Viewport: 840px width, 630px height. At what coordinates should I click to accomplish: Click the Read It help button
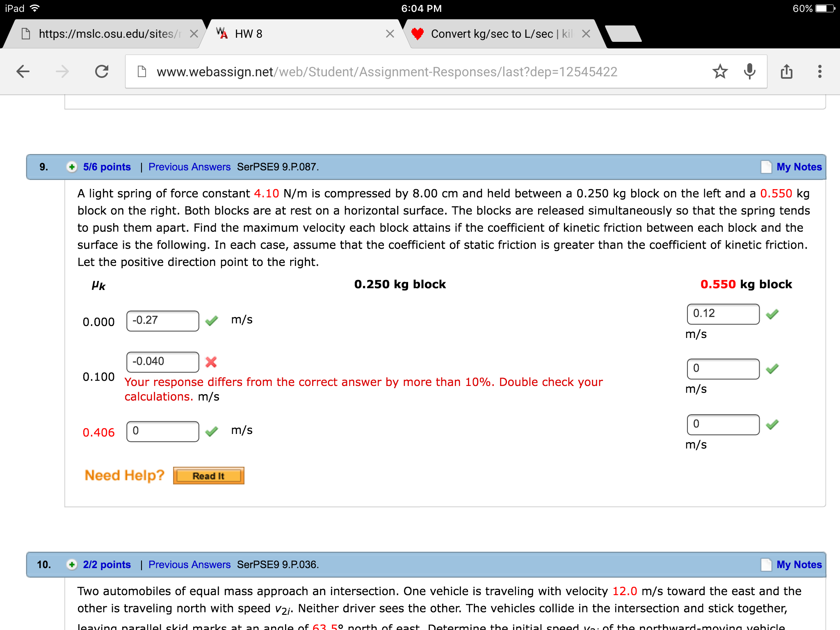[x=209, y=476]
